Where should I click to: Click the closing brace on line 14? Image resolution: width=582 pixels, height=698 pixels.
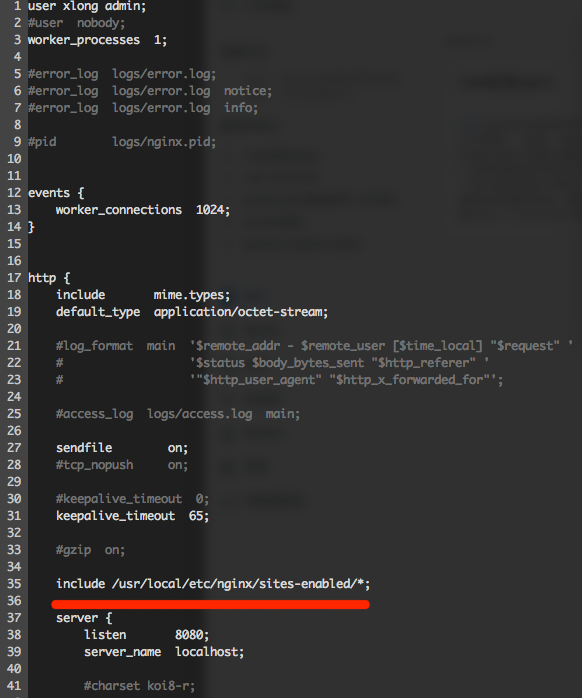[x=31, y=227]
